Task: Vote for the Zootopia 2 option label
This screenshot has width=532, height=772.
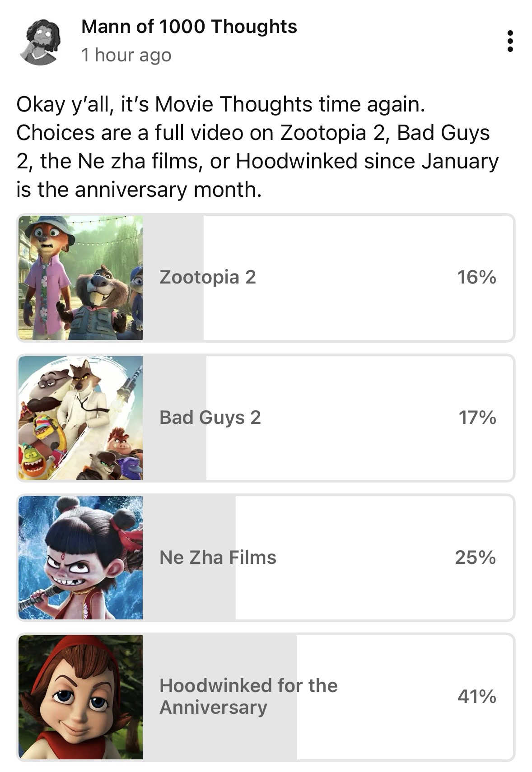Action: click(208, 277)
